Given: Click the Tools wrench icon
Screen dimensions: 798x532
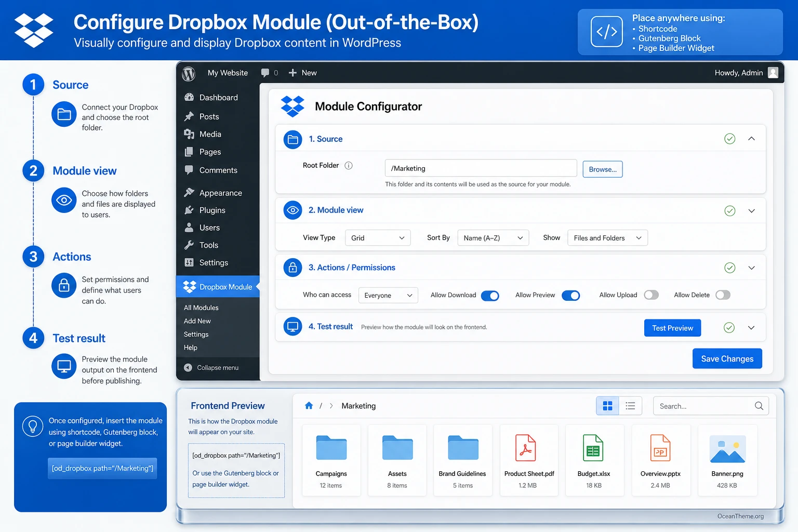Looking at the screenshot, I should pyautogui.click(x=189, y=245).
